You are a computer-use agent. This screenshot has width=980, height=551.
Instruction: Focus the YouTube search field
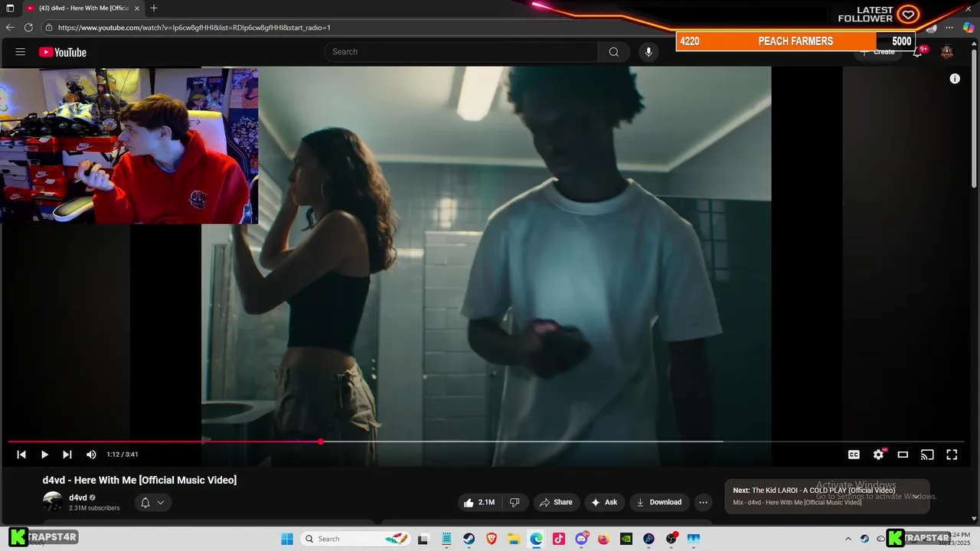click(461, 52)
